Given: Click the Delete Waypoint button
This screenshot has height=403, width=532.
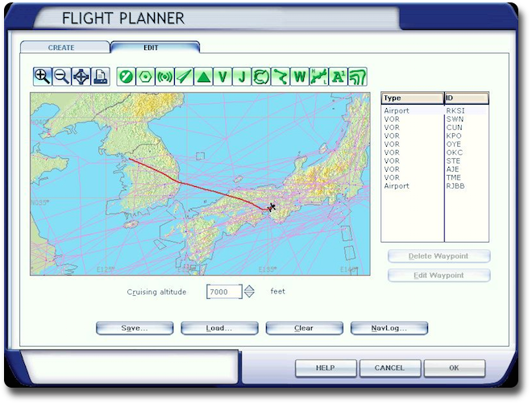Looking at the screenshot, I should point(438,256).
